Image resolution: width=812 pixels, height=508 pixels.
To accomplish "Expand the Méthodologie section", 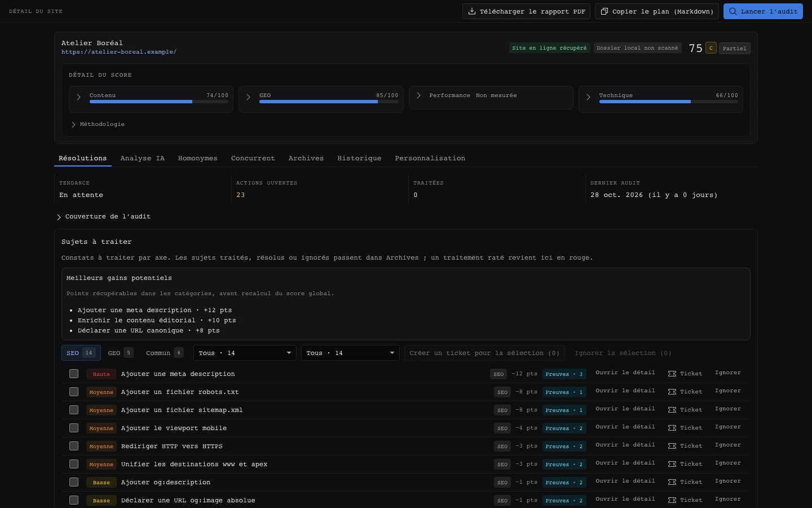I will tap(97, 124).
